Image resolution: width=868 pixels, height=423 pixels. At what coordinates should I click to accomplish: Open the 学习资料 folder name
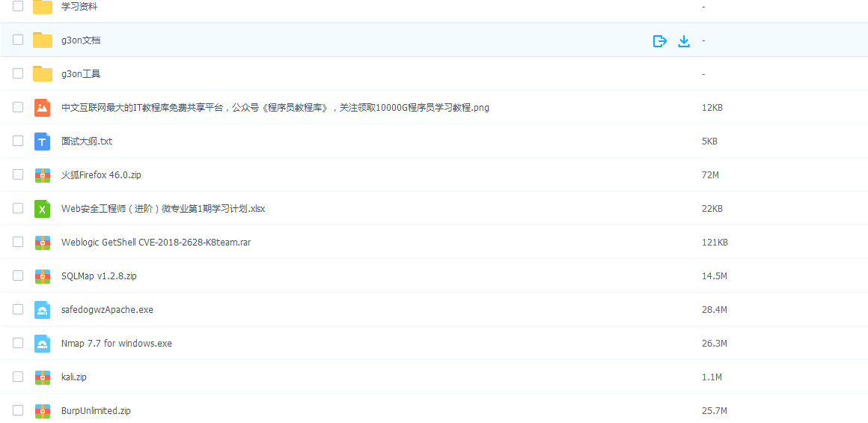(80, 7)
